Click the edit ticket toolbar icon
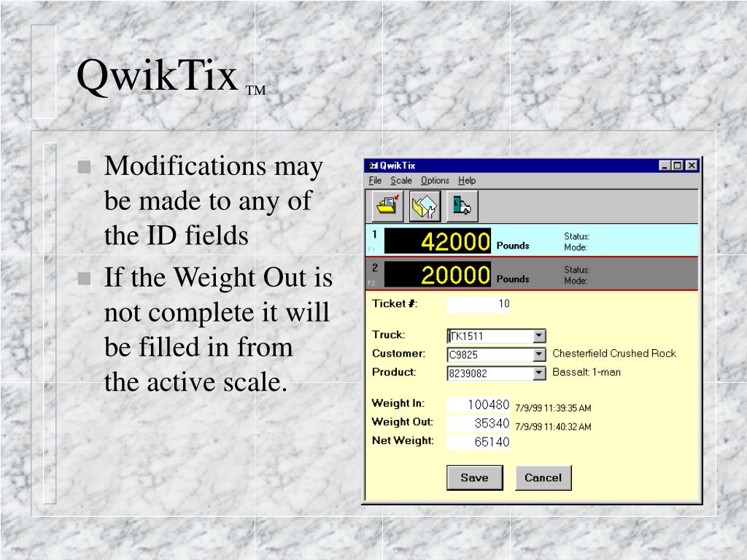This screenshot has height=560, width=747. (425, 206)
